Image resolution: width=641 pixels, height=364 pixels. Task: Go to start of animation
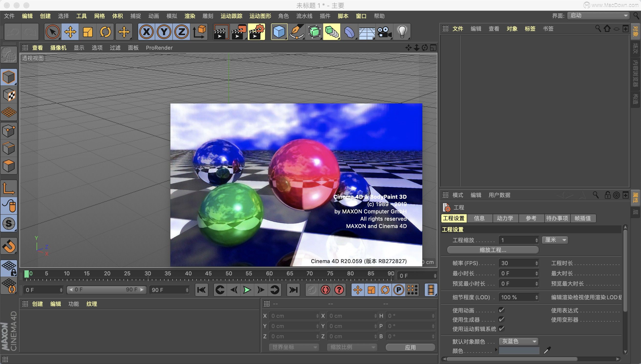[201, 290]
